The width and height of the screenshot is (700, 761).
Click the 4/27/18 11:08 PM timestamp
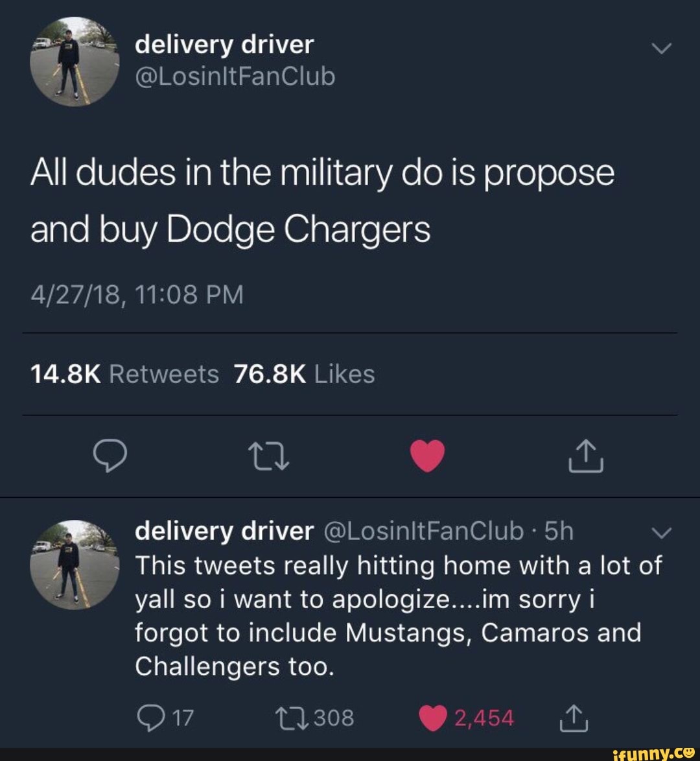[x=137, y=294]
